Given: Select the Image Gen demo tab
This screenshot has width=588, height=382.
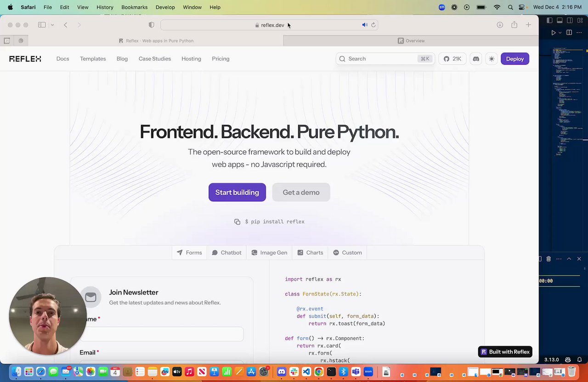Looking at the screenshot, I should click(269, 253).
